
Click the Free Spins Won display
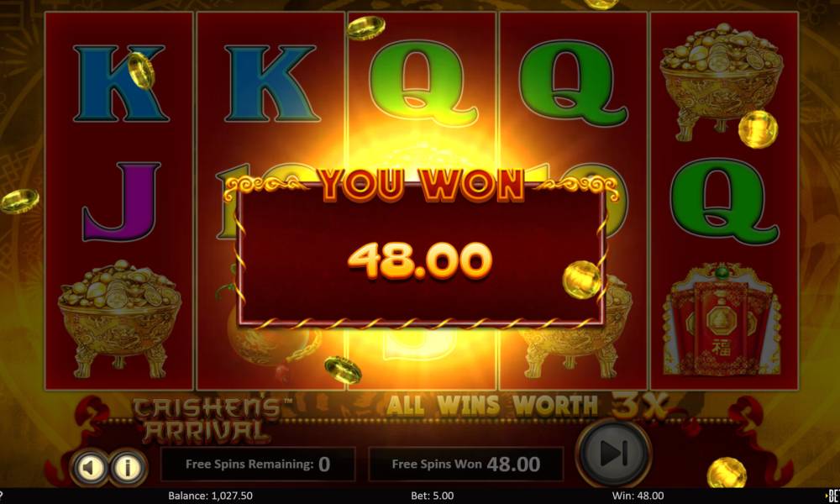click(x=465, y=464)
